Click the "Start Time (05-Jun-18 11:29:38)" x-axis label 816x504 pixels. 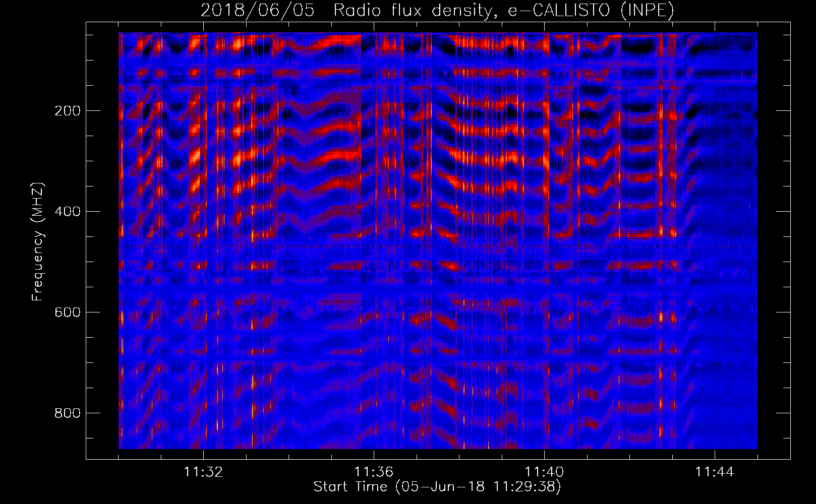pos(437,487)
